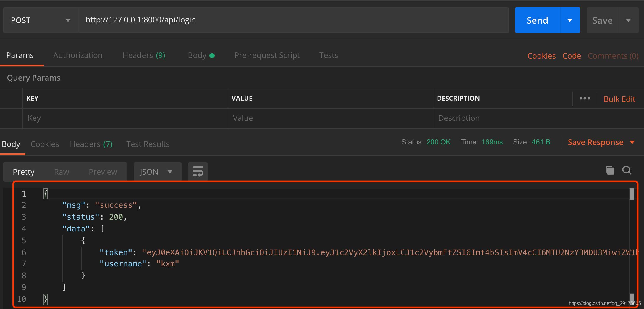Toggle line wrapping in response view
Image resolution: width=644 pixels, height=309 pixels.
click(197, 171)
